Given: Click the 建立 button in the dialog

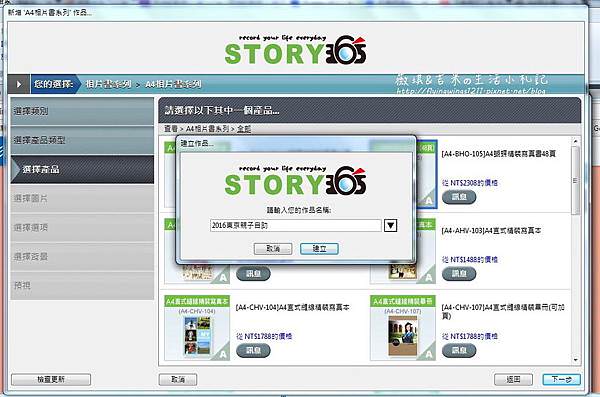Looking at the screenshot, I should (x=319, y=249).
